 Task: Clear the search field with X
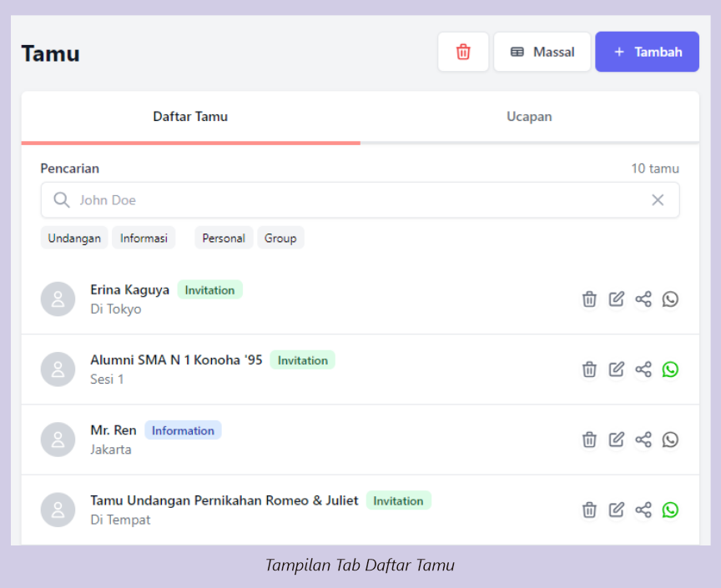click(658, 200)
